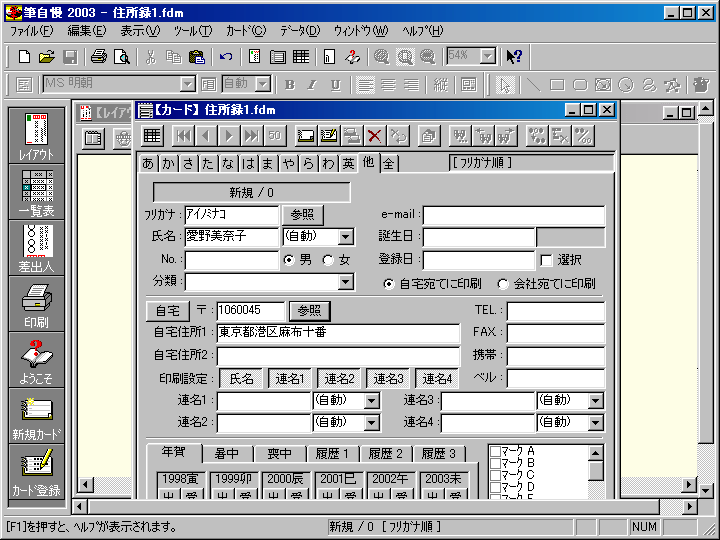Viewport: 720px width, 540px height.
Task: Open the レイアウト panel in the sidebar
Action: coord(36,135)
